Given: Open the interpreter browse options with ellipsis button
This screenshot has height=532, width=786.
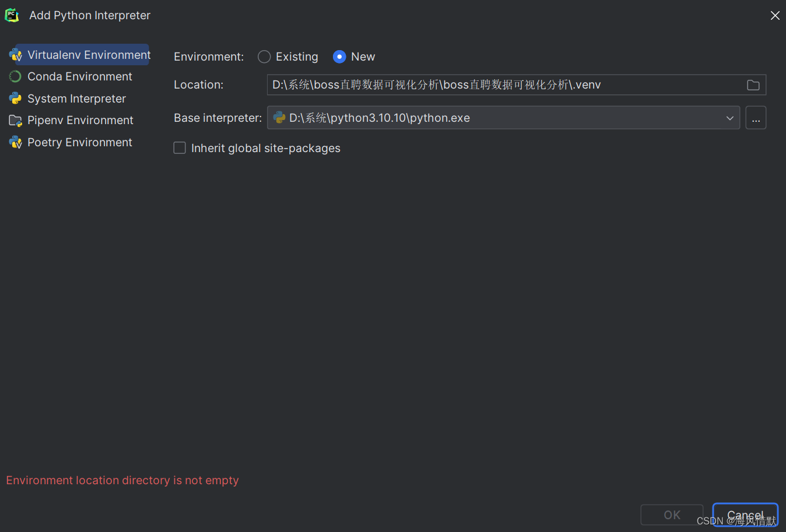Looking at the screenshot, I should coord(756,118).
